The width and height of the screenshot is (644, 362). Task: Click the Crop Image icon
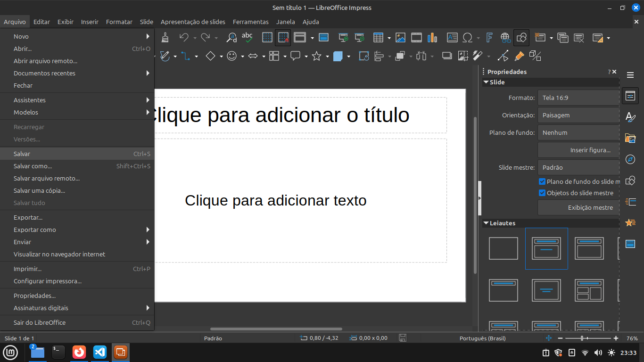(462, 56)
